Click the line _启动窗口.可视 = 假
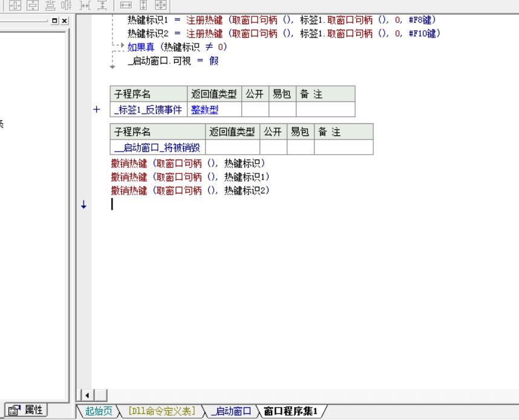The width and height of the screenshot is (519, 420). click(x=173, y=61)
